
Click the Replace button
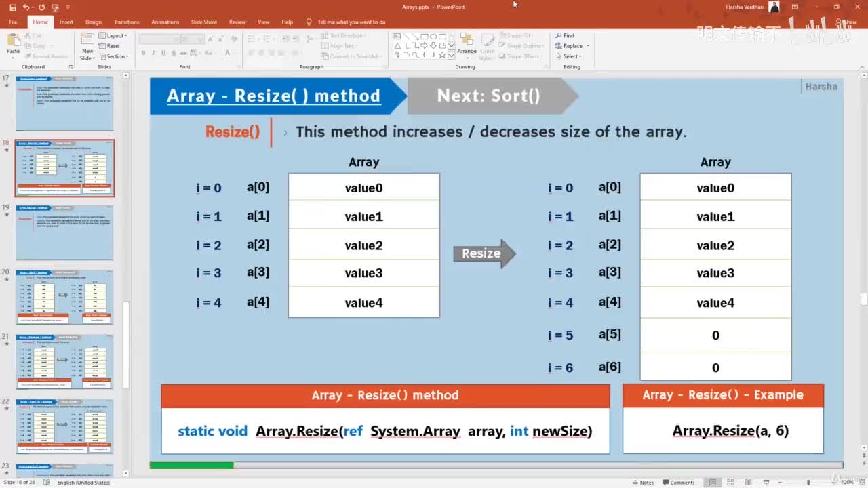click(x=572, y=46)
